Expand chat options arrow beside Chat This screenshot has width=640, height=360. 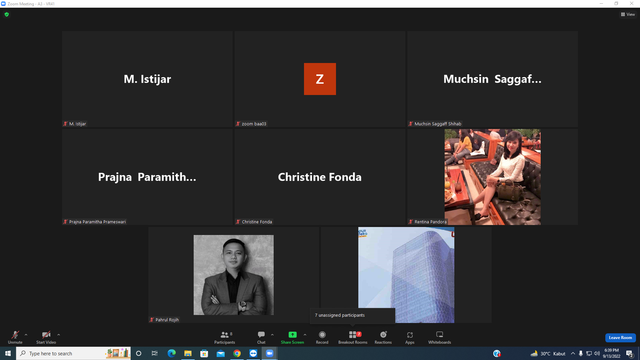pyautogui.click(x=272, y=335)
